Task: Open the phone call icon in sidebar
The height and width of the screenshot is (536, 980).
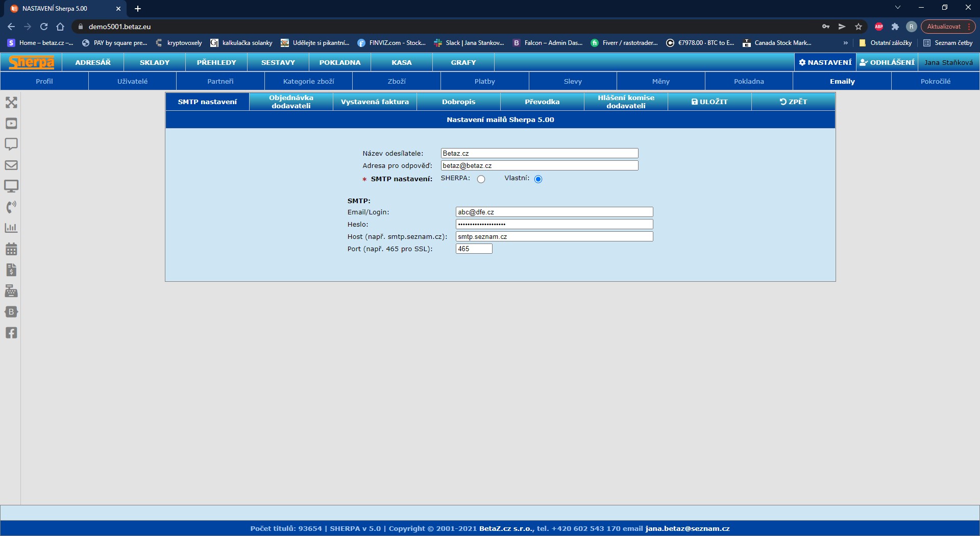Action: (x=11, y=207)
